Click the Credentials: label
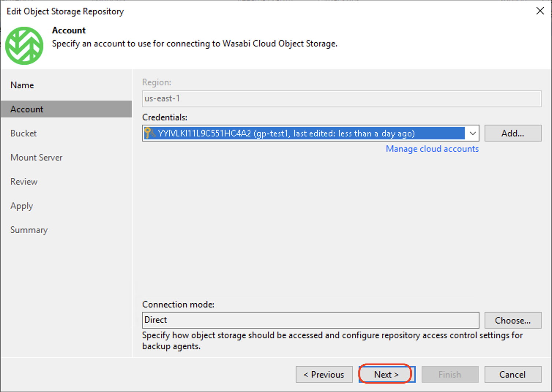Viewport: 552px width, 392px height. 165,117
